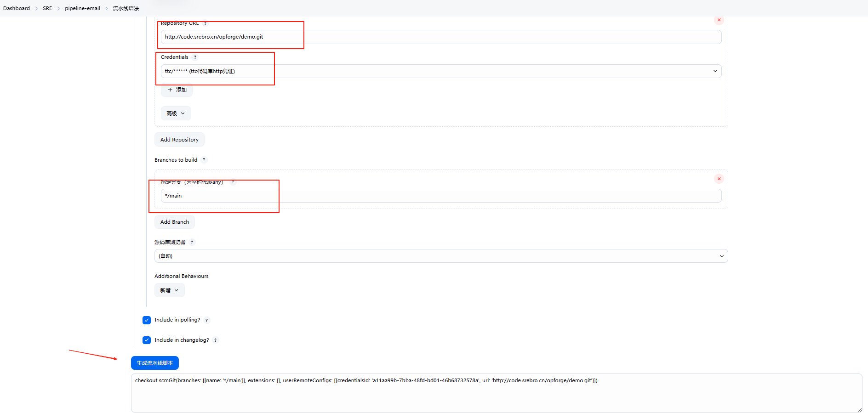Viewport: 868px width, 413px height.
Task: Open the 源码库浏览器 dropdown set to 自动
Action: pos(440,256)
